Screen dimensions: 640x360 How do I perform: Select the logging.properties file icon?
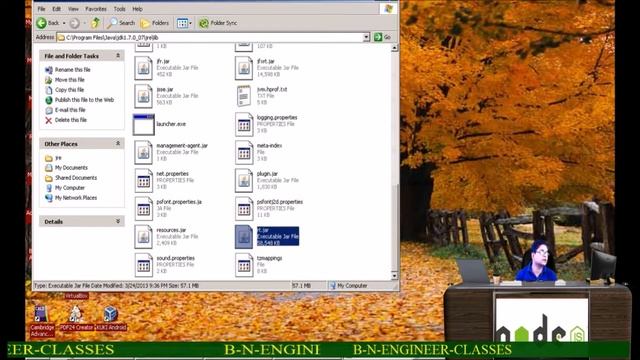[244, 124]
